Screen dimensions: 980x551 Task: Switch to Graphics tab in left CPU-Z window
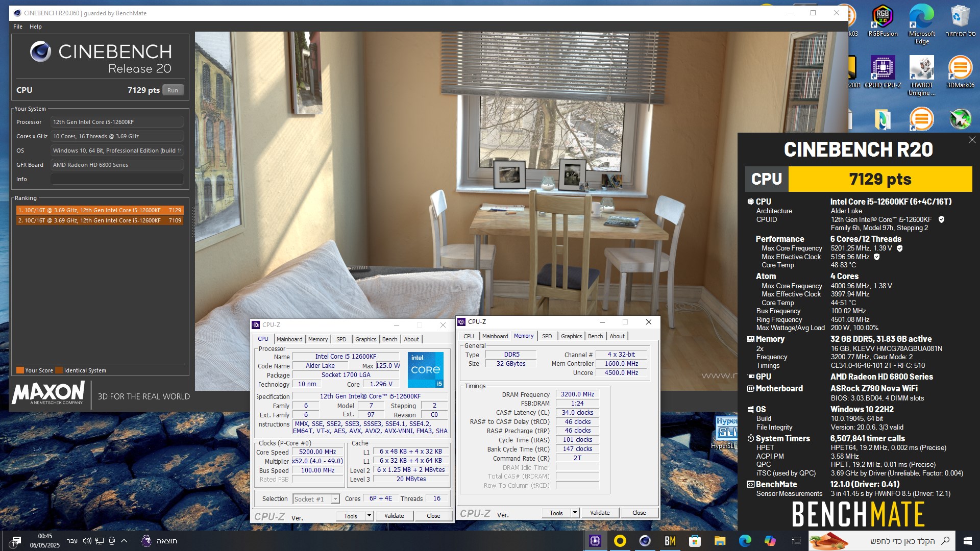(x=366, y=339)
